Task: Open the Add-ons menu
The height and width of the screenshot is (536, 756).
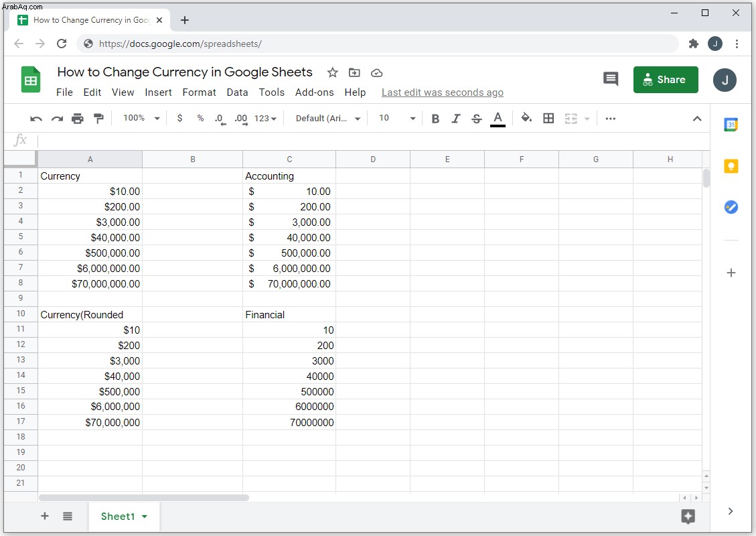Action: coord(314,92)
